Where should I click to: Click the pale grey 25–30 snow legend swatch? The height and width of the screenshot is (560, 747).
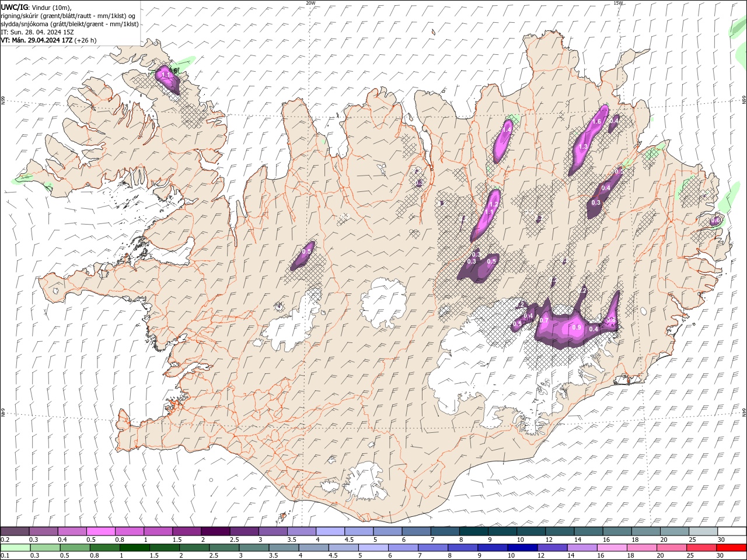pyautogui.click(x=704, y=531)
